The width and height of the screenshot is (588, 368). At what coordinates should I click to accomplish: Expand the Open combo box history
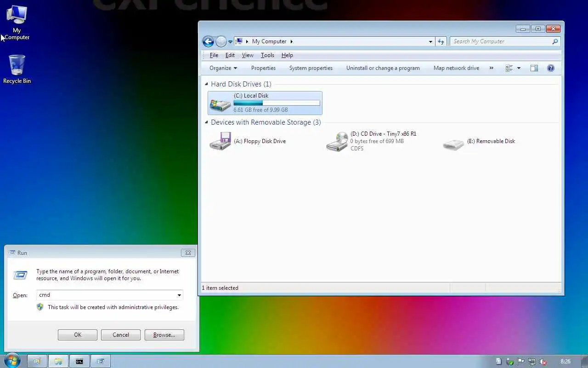pos(179,295)
